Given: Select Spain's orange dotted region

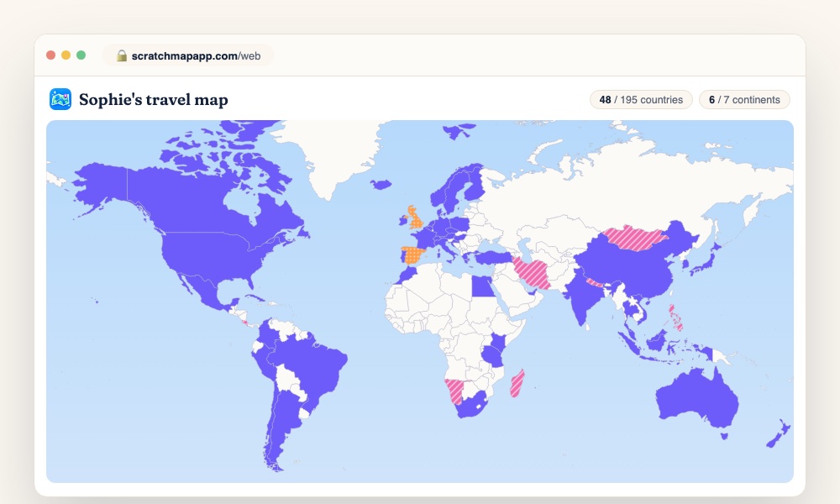Looking at the screenshot, I should pyautogui.click(x=413, y=255).
